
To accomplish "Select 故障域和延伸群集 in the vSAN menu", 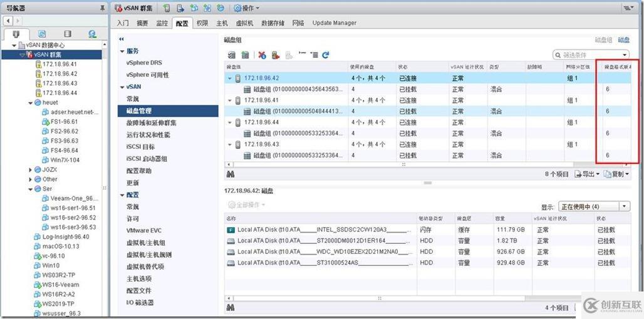I will tap(151, 123).
